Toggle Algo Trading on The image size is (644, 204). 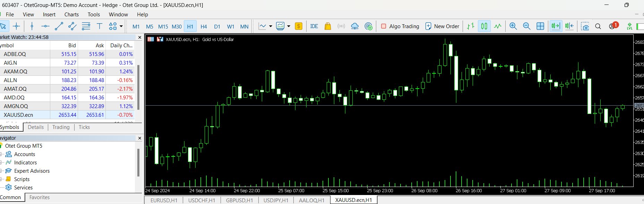(x=400, y=26)
